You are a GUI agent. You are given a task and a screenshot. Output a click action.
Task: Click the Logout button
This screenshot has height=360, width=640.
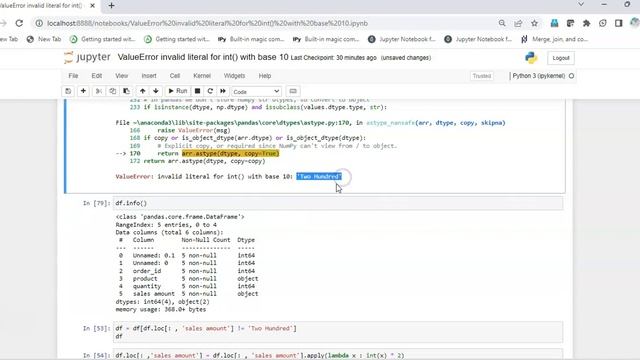[561, 58]
